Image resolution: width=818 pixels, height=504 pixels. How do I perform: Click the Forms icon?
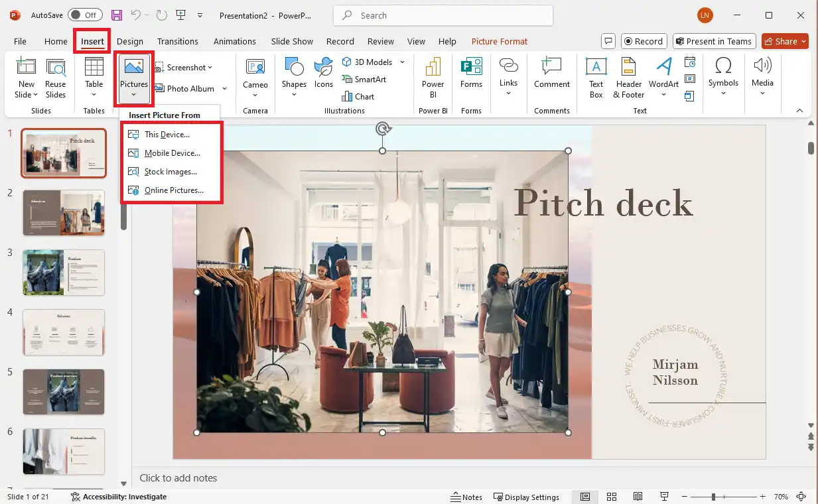(471, 67)
